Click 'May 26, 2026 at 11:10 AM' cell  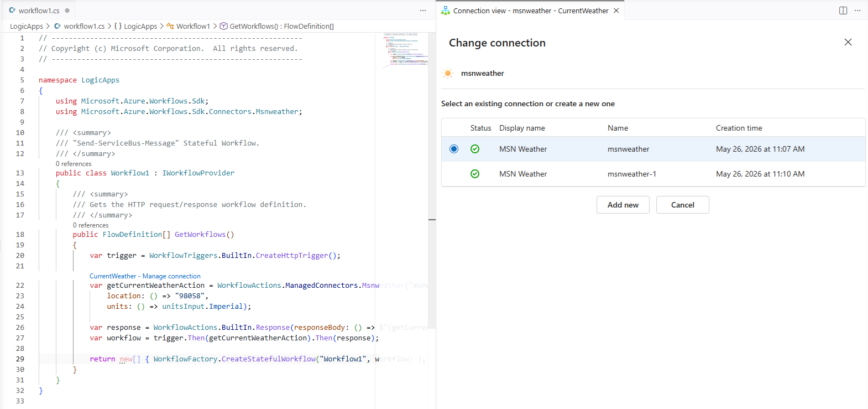click(760, 174)
